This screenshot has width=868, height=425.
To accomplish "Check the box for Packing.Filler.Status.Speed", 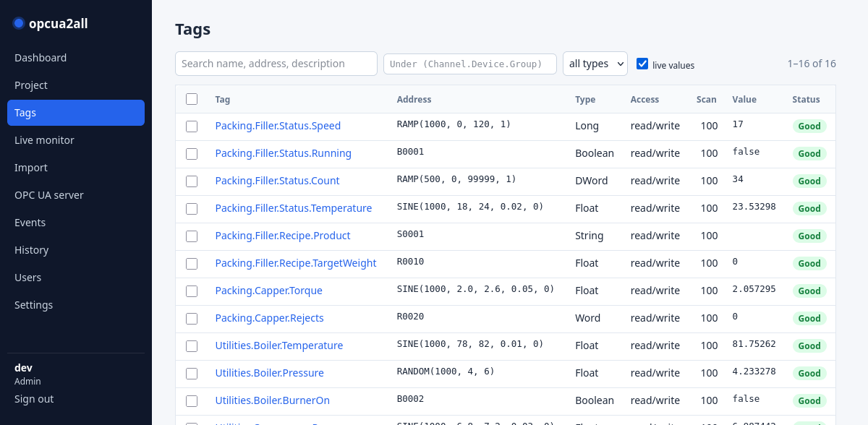I will click(x=192, y=126).
